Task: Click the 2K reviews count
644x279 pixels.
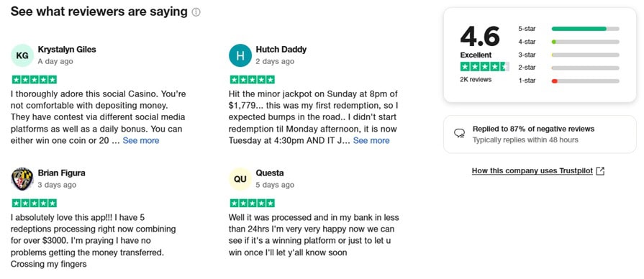Action: tap(476, 80)
